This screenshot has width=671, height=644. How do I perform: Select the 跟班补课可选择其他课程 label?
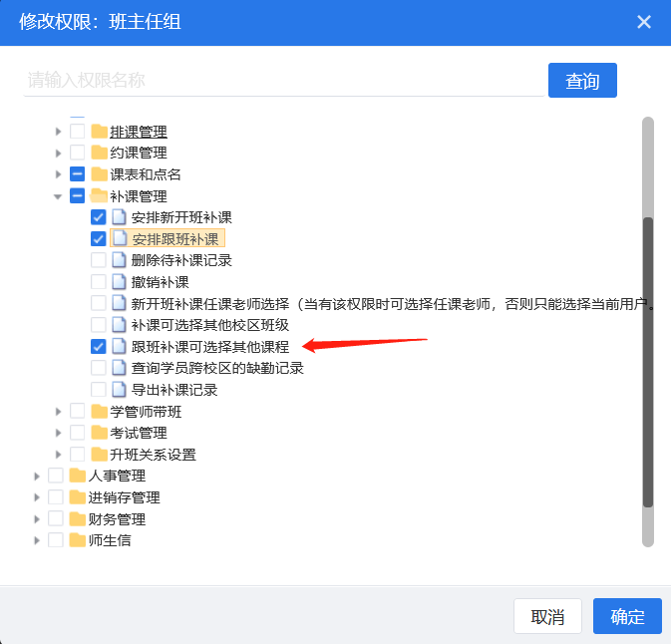(x=210, y=347)
